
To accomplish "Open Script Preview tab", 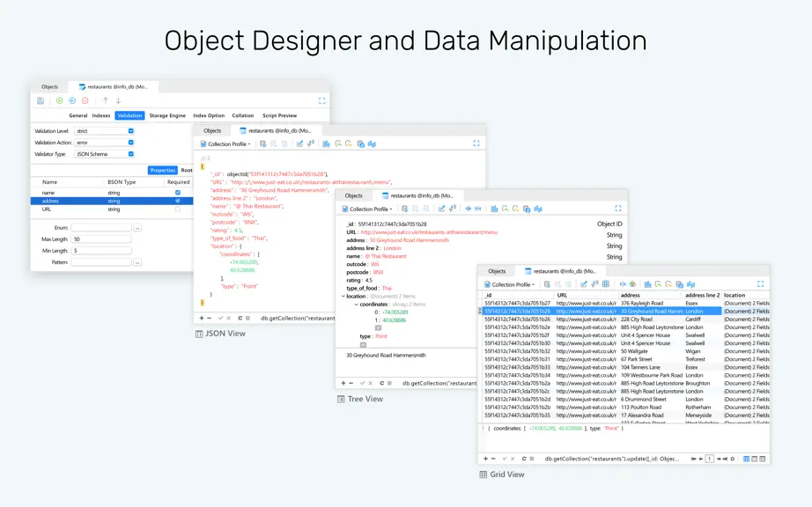I will [280, 115].
